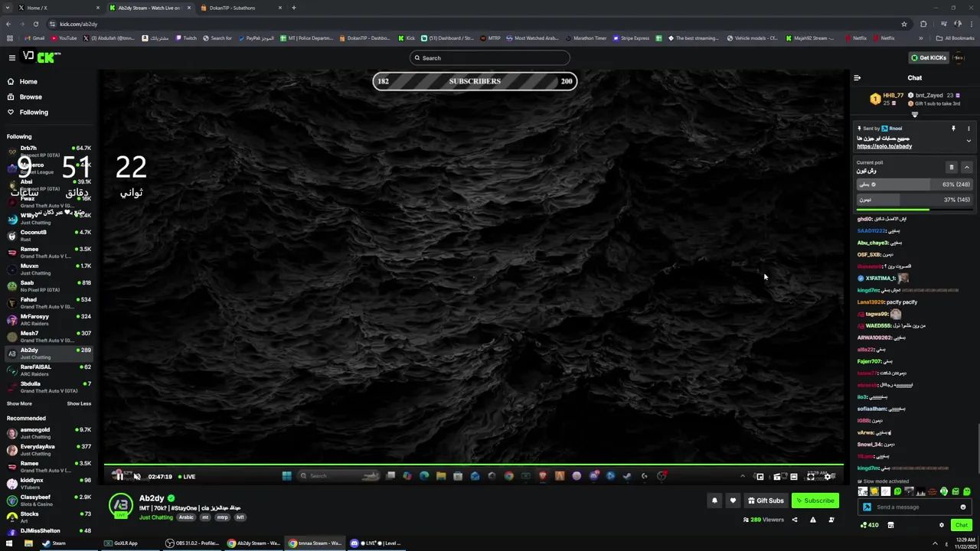Unmute the stream volume icon
The height and width of the screenshot is (551, 980).
tap(136, 476)
